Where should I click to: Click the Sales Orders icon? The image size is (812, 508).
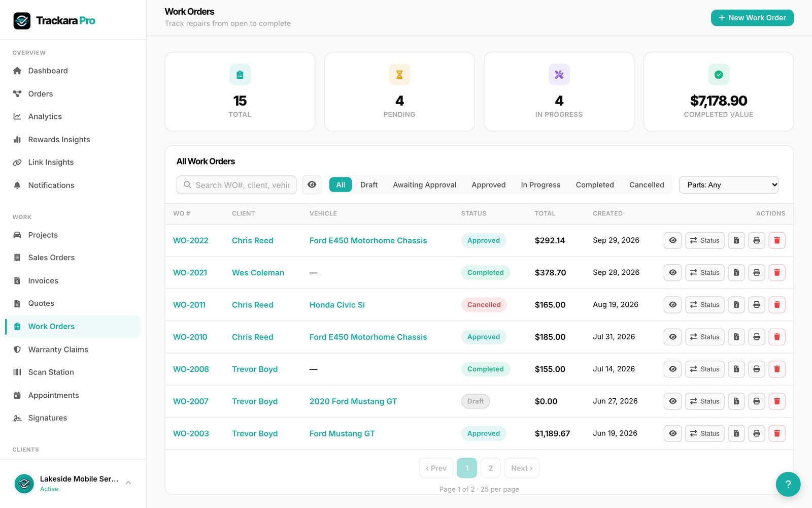[x=17, y=258]
